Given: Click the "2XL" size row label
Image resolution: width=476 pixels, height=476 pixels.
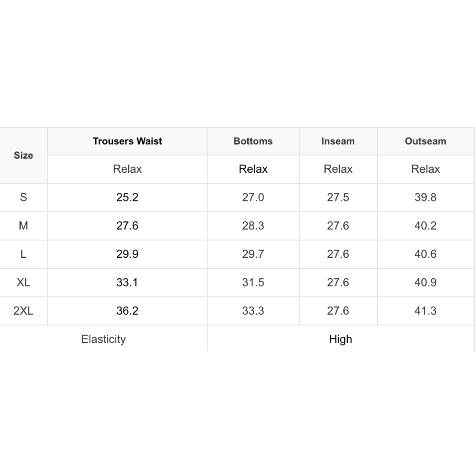Looking at the screenshot, I should click(x=23, y=311).
